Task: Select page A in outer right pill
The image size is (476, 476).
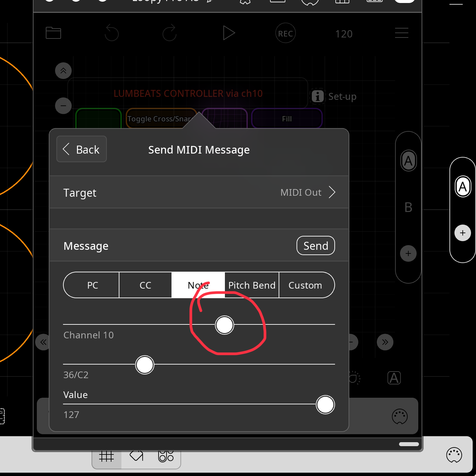Action: (463, 186)
